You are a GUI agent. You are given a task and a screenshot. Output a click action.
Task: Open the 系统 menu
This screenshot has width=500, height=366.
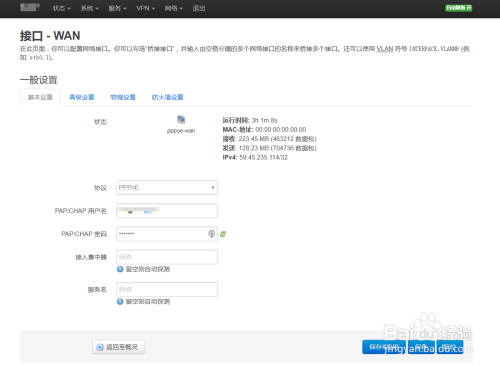89,8
